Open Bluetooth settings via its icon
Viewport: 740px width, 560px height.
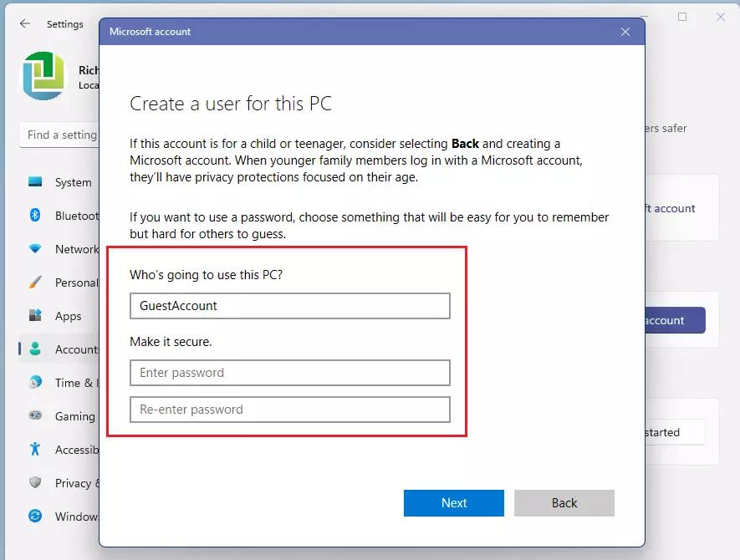pos(35,216)
